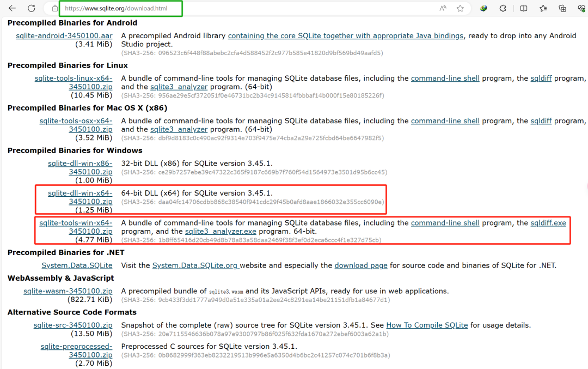This screenshot has width=588, height=369.
Task: Open the sqlite3_analyzer.exe link
Action: tap(220, 231)
